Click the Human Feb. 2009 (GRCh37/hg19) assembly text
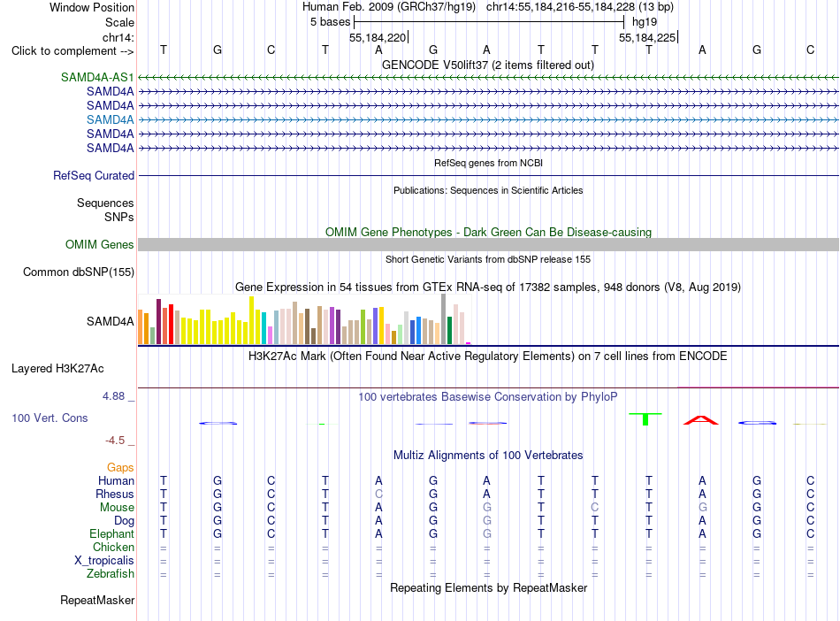The height and width of the screenshot is (621, 840). pyautogui.click(x=389, y=7)
